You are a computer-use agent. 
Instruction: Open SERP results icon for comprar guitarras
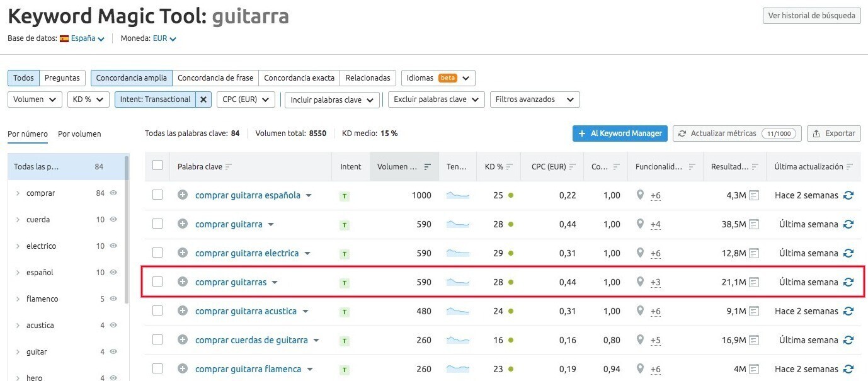pos(754,282)
